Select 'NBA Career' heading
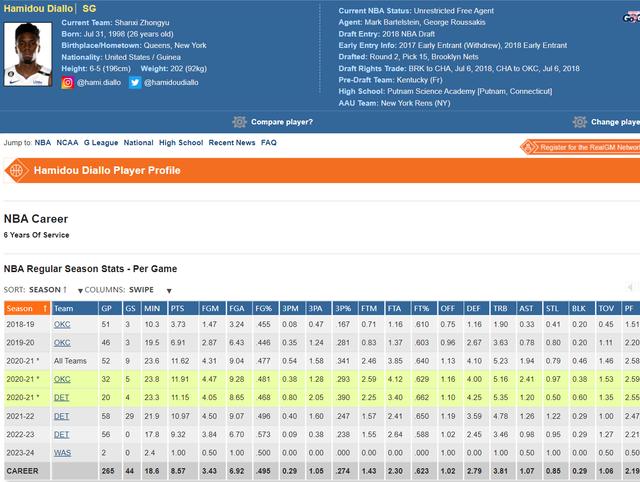 point(36,219)
